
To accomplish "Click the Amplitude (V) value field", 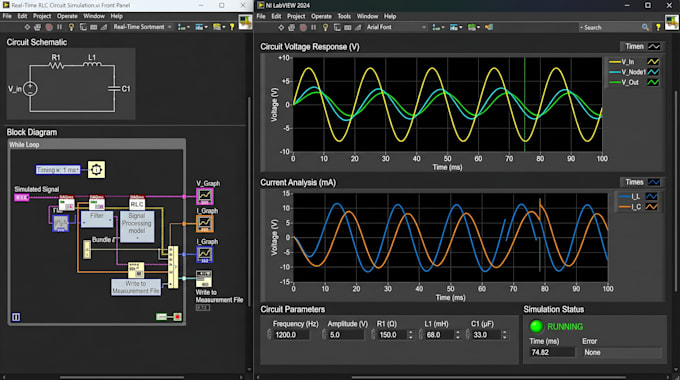I will point(346,335).
